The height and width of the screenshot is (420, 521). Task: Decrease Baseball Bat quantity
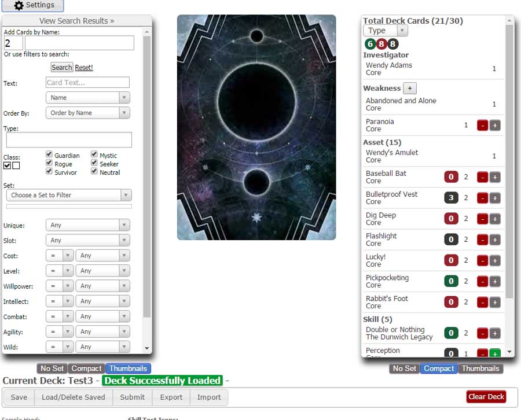point(482,177)
